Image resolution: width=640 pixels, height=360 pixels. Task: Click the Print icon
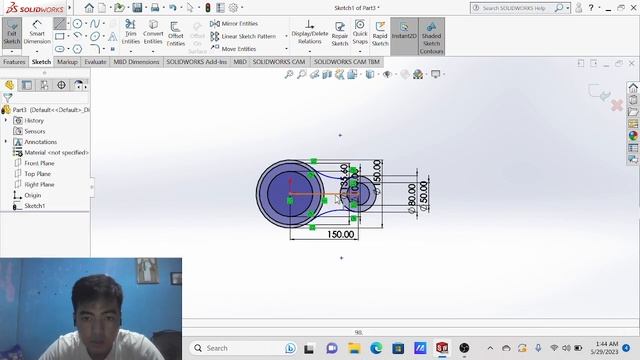pyautogui.click(x=155, y=7)
